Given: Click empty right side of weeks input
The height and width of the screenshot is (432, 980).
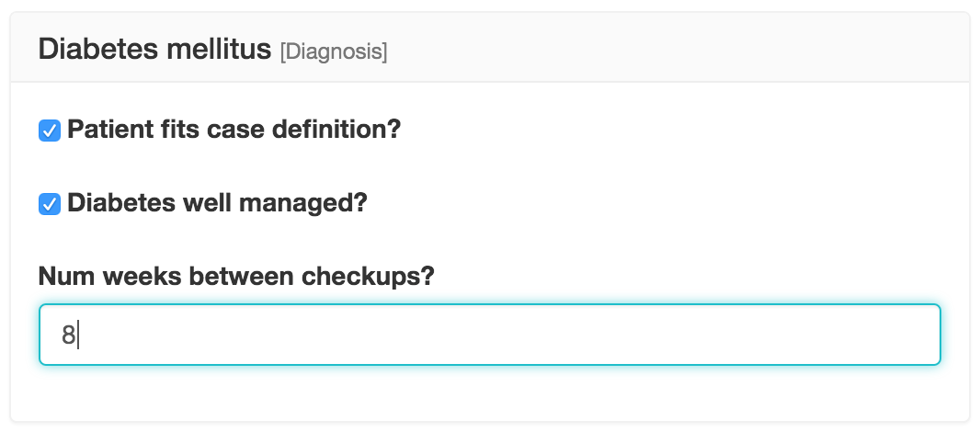Looking at the screenshot, I should pyautogui.click(x=735, y=335).
